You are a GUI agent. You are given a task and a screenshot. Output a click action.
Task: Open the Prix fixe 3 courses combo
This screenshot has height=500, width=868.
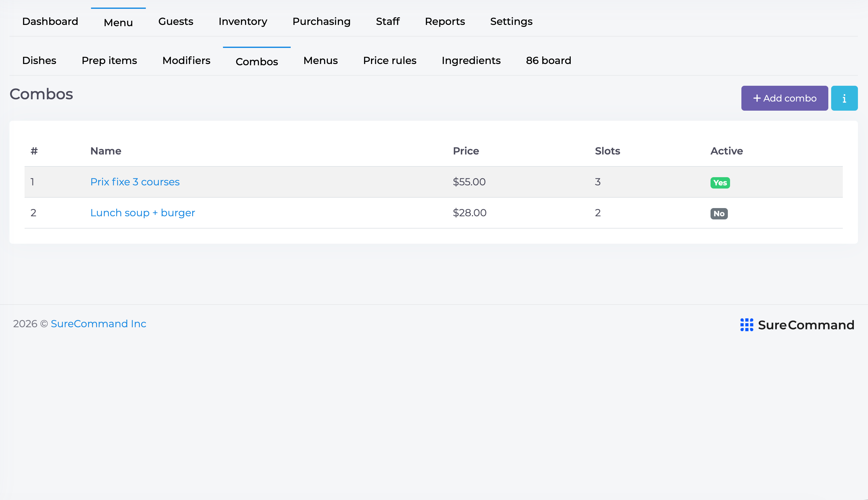[x=135, y=182]
